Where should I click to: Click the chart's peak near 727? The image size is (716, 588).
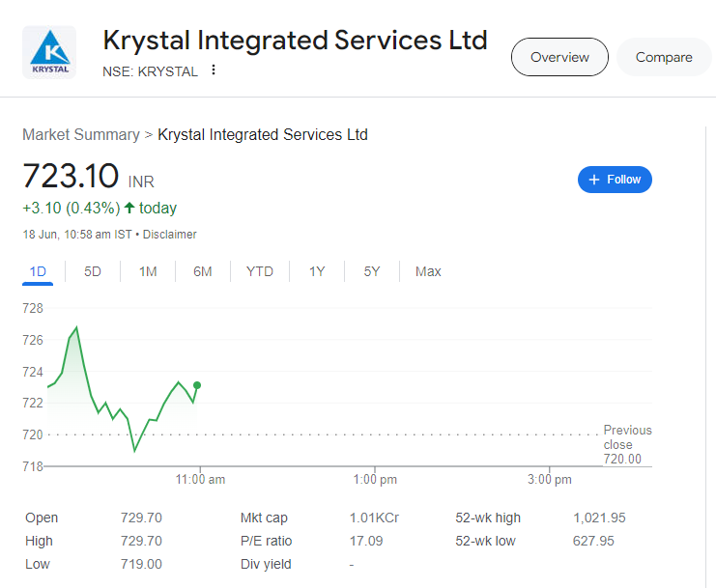[x=76, y=327]
